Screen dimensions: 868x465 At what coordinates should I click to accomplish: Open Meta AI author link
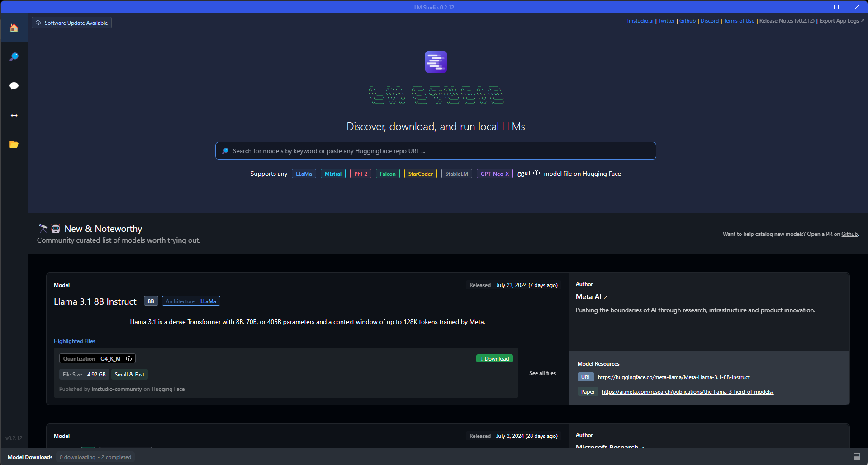(x=591, y=297)
